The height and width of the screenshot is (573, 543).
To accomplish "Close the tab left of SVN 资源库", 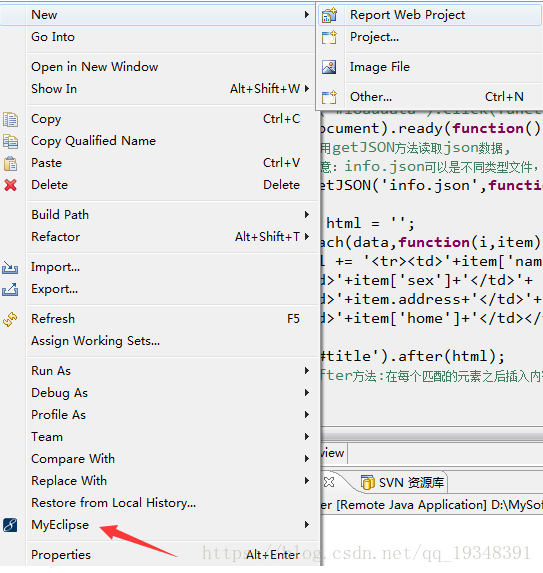I will [329, 482].
